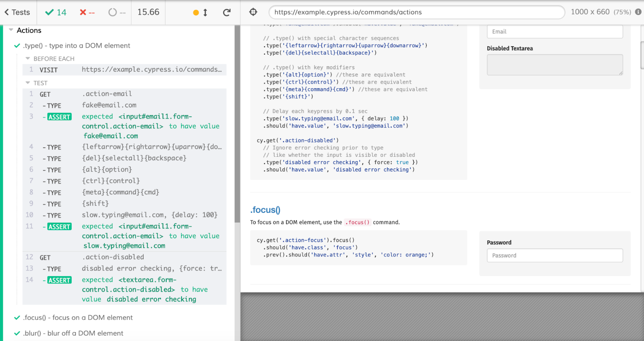This screenshot has width=644, height=341.
Task: Toggle the auto-scrolling arrow icon
Action: (x=205, y=12)
